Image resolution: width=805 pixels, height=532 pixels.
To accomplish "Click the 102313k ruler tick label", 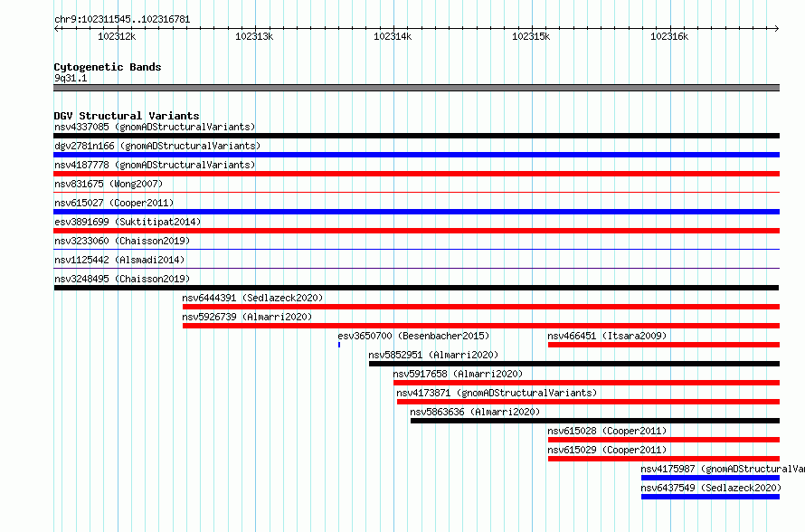I will (x=255, y=36).
